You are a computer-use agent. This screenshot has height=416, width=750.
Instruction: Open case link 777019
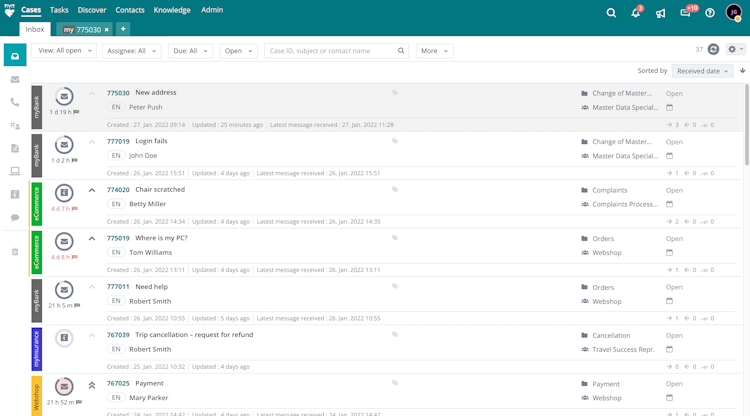(x=118, y=141)
